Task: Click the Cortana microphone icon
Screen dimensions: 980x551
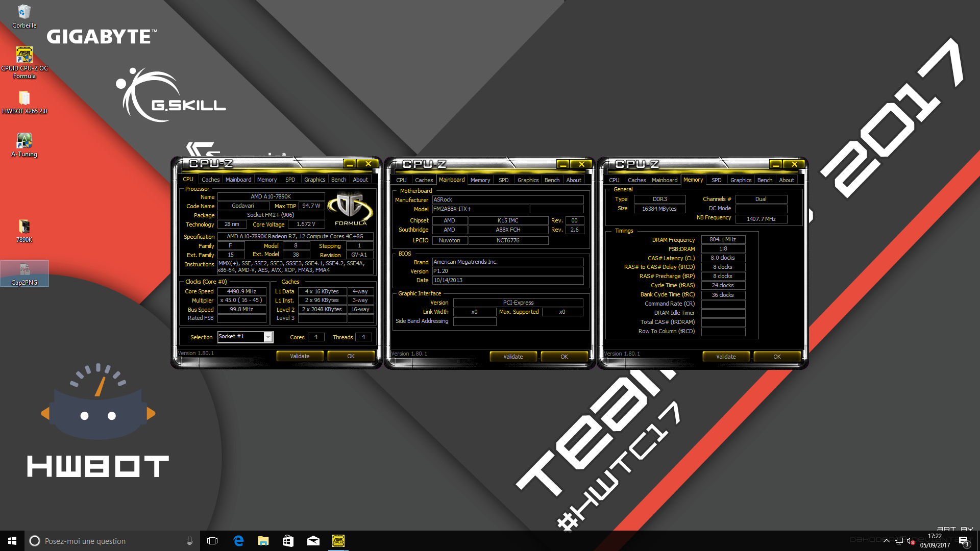Action: [x=189, y=541]
